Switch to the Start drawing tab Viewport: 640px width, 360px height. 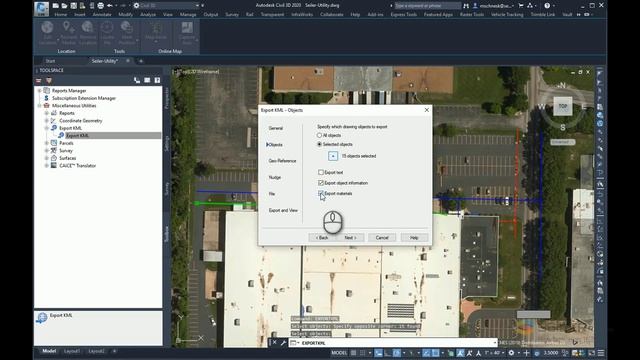tap(50, 61)
